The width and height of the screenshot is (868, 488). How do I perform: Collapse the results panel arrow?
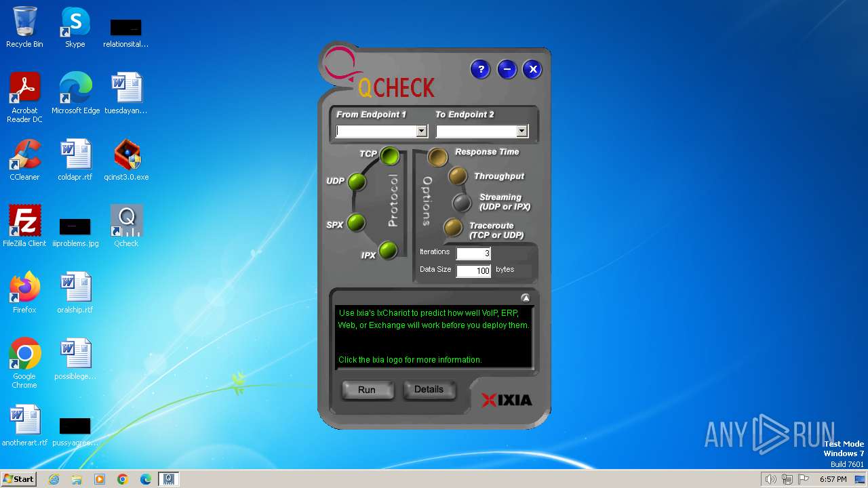point(526,298)
